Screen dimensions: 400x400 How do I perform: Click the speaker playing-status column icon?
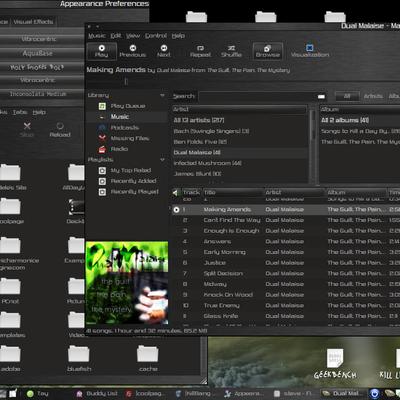click(176, 192)
